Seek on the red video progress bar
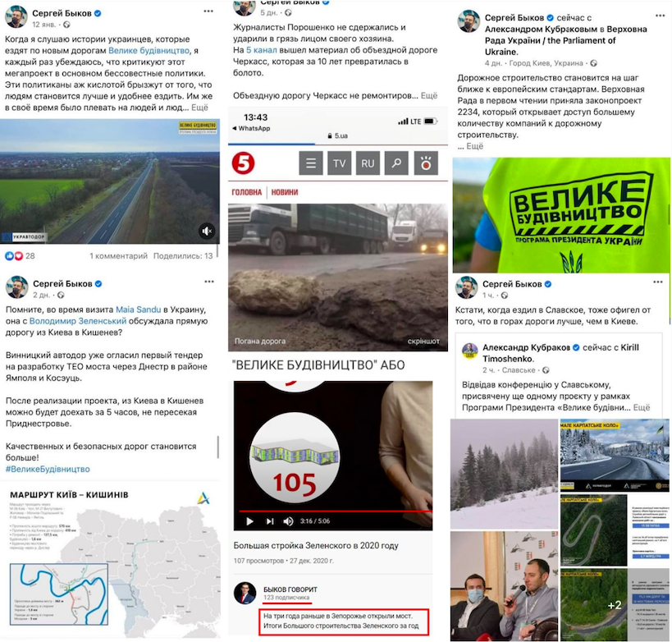The width and height of the screenshot is (672, 642). [x=335, y=511]
